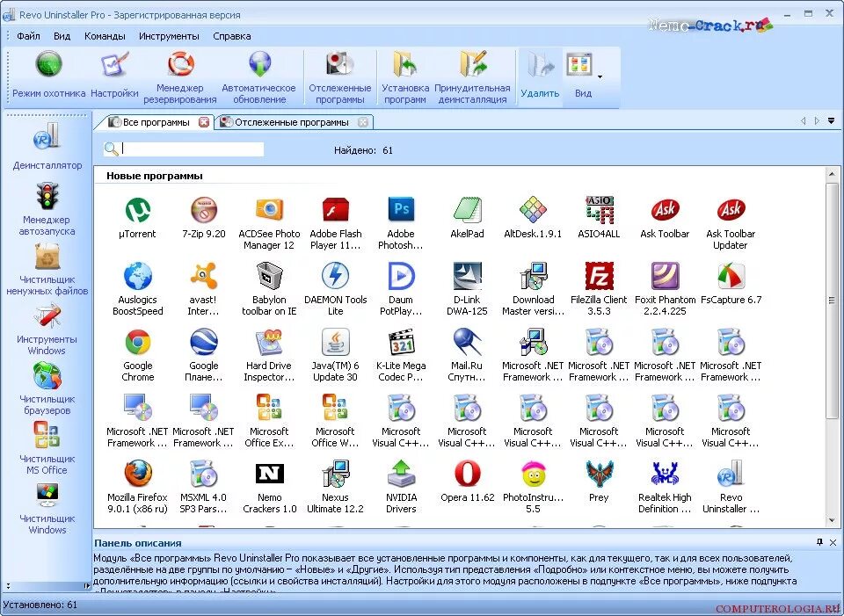Open the Вид menu in menu bar
The width and height of the screenshot is (844, 616).
[x=62, y=36]
